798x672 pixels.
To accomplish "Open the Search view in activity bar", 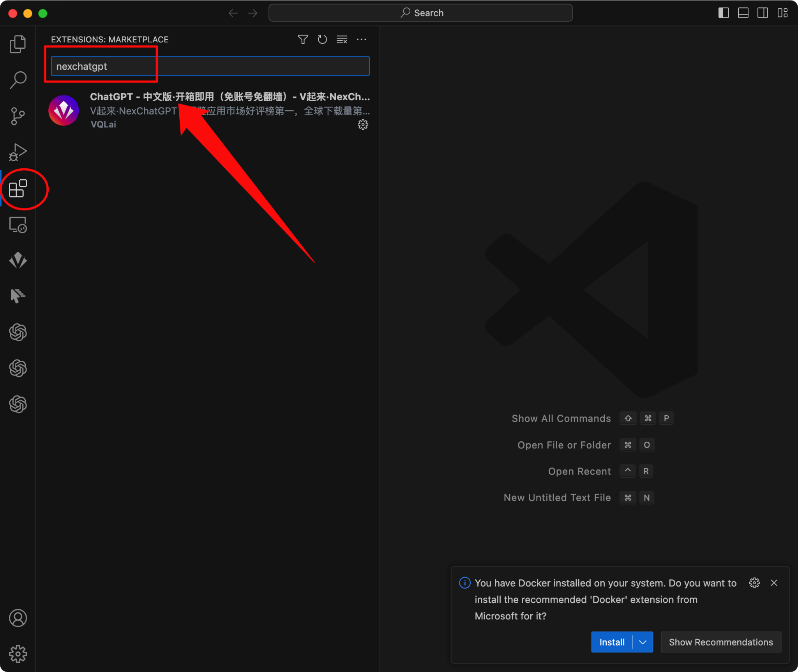I will [18, 80].
